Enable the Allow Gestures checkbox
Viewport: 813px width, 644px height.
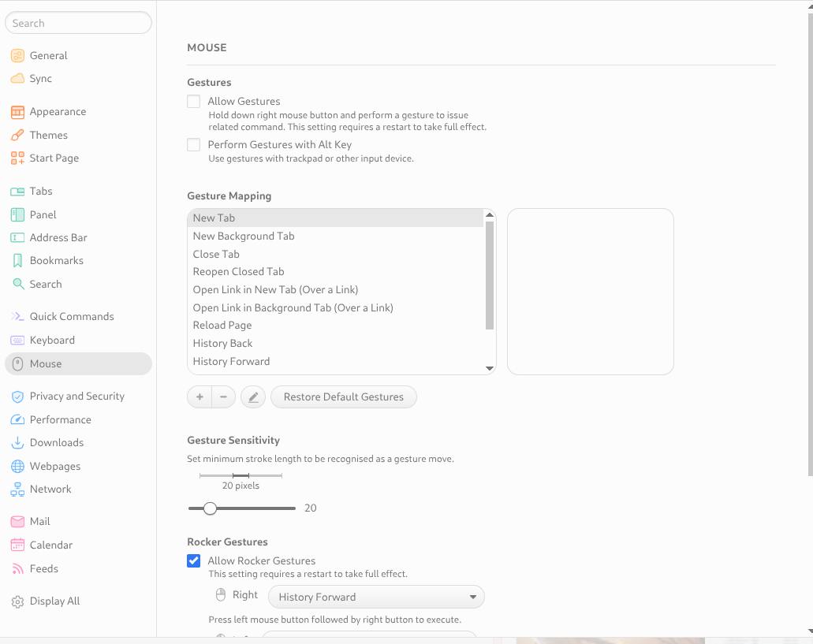(193, 101)
